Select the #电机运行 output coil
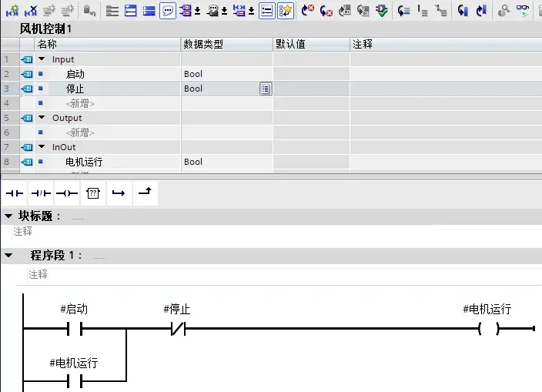542x392 pixels. pos(488,328)
